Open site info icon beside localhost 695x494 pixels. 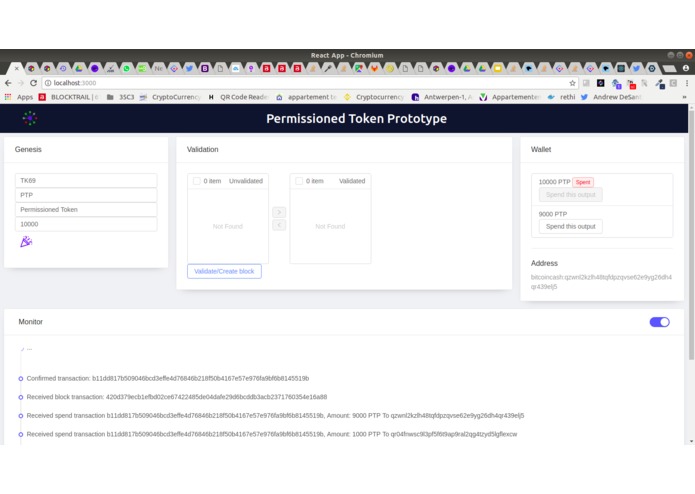[48, 83]
